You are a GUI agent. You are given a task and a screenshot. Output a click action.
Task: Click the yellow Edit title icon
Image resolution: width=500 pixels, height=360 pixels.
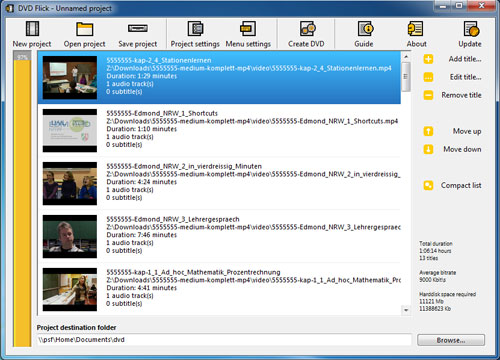pos(428,77)
